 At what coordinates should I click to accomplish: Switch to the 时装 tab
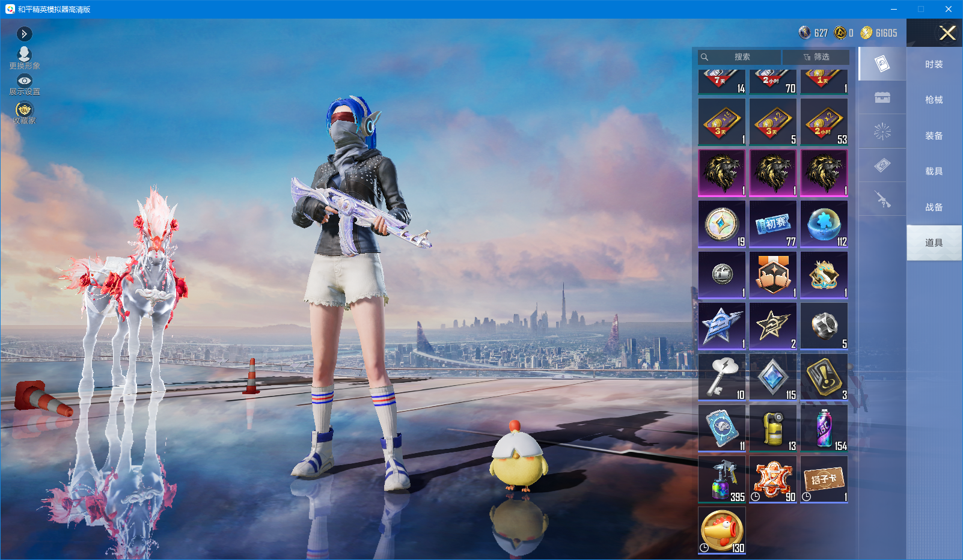[934, 64]
